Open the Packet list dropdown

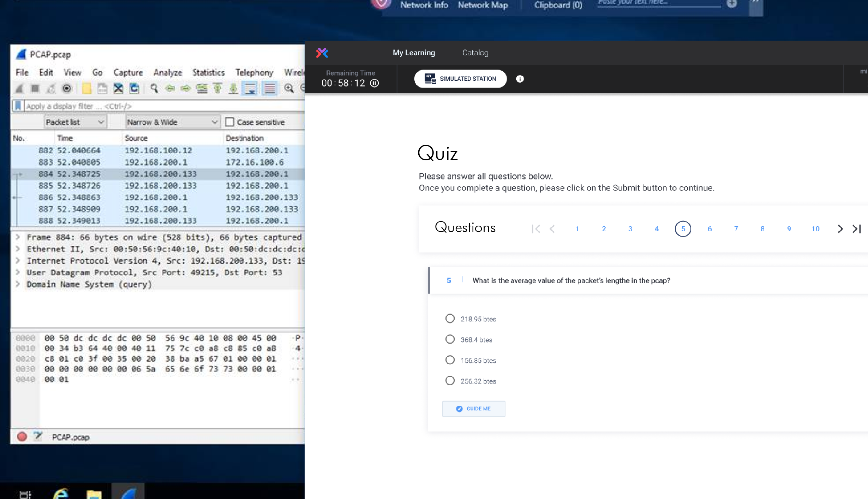pyautogui.click(x=75, y=122)
